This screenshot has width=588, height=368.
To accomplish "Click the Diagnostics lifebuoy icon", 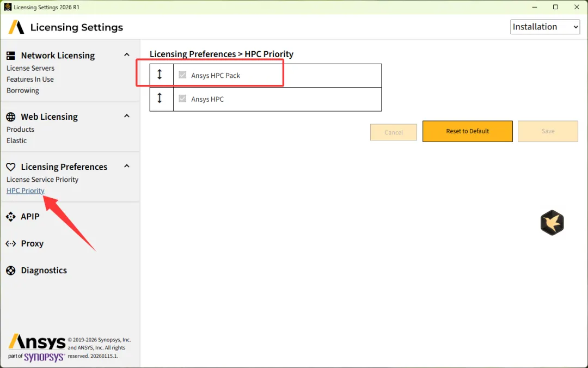I will [x=10, y=270].
